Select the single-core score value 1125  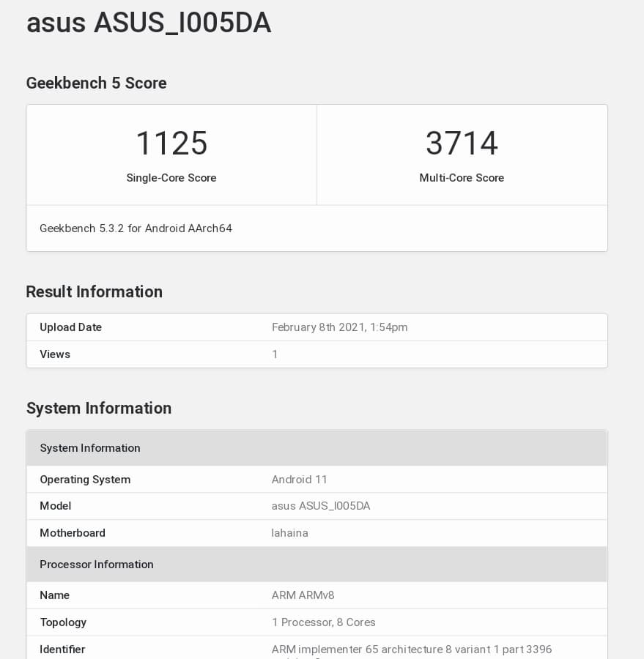pyautogui.click(x=171, y=143)
